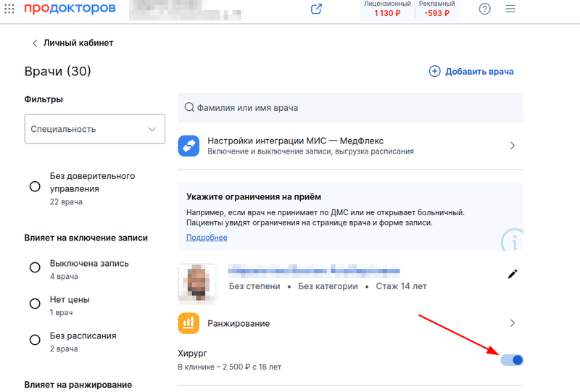Screen dimensions: 580x392
Task: Click the info circle icon in restrictions banner
Action: click(x=513, y=240)
